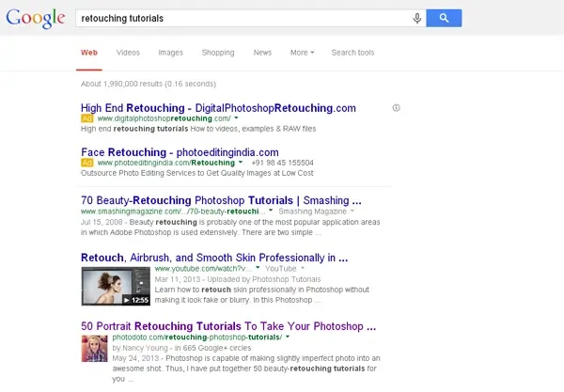
Task: Open Face Retouching photoeditingindia.com ad
Action: pyautogui.click(x=180, y=152)
